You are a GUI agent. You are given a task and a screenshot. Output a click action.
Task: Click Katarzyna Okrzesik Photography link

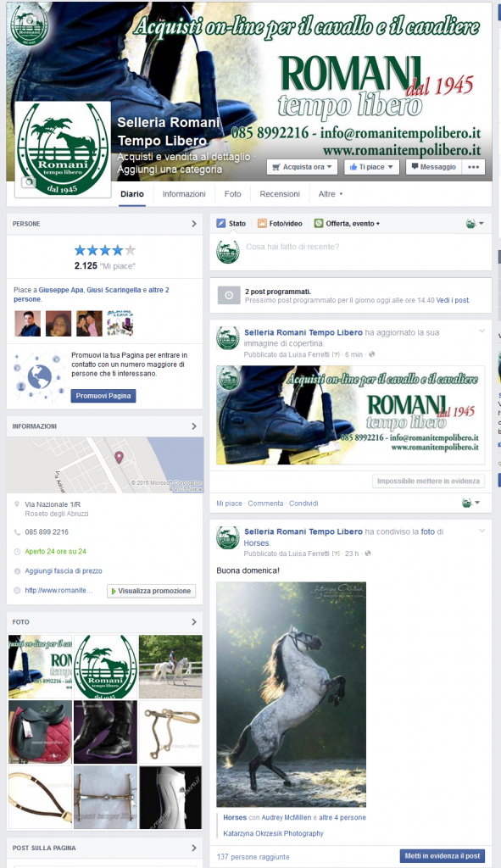coord(273,833)
